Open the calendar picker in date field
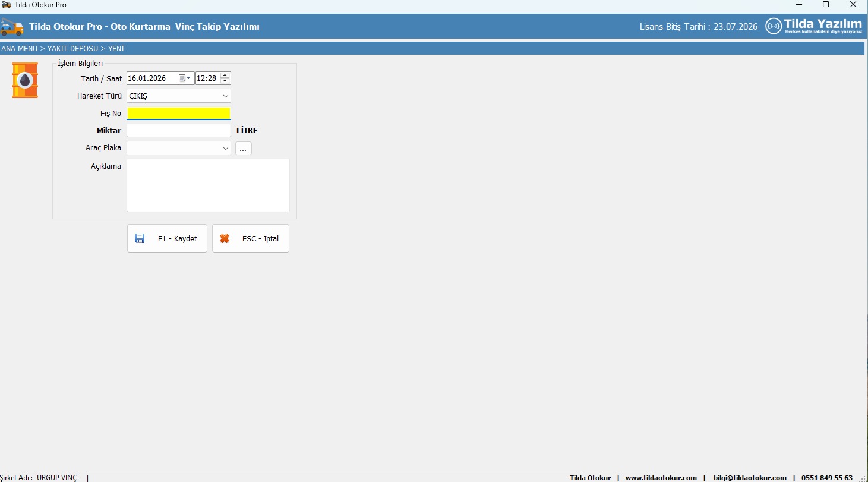The image size is (868, 482). (185, 78)
